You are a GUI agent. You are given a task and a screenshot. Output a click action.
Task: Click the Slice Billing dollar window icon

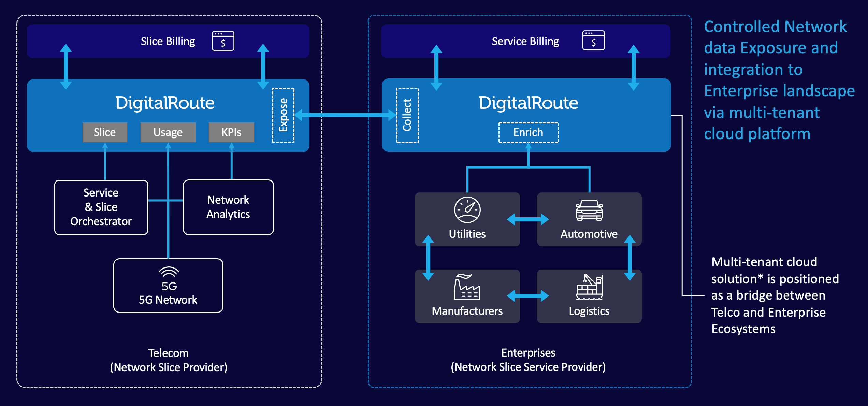click(223, 41)
